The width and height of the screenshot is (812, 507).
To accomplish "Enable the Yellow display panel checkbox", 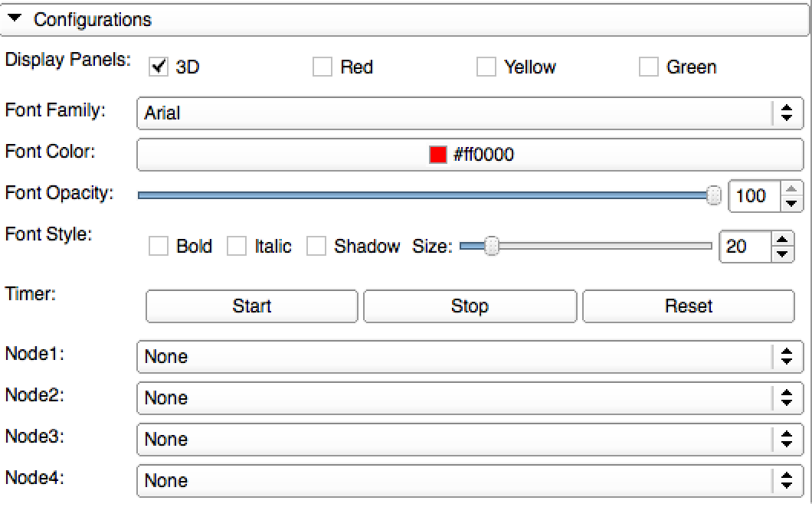I will pyautogui.click(x=486, y=67).
